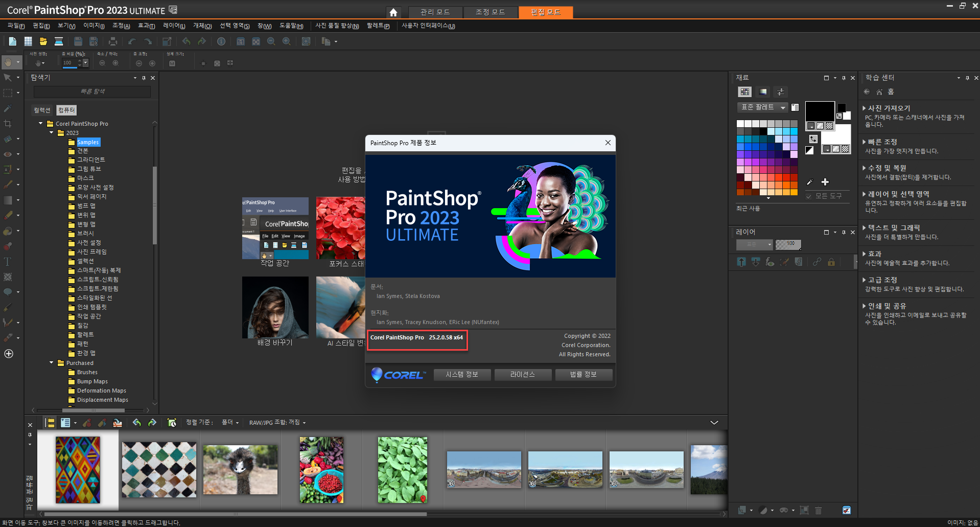Click the scanner import icon in the toolbar
980x527 pixels.
[x=59, y=41]
